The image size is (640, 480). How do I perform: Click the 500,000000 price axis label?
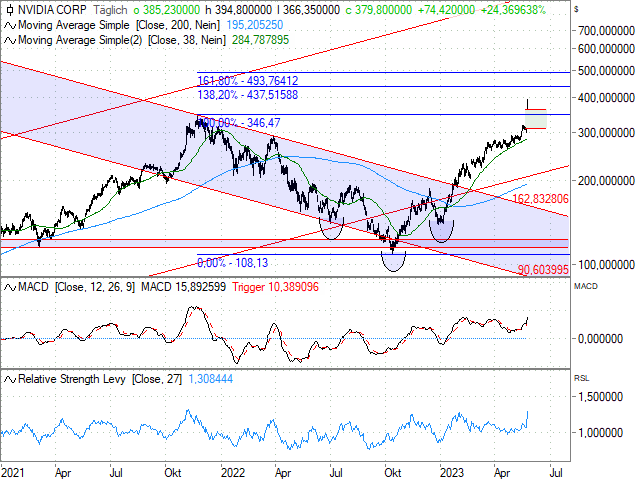(x=606, y=71)
